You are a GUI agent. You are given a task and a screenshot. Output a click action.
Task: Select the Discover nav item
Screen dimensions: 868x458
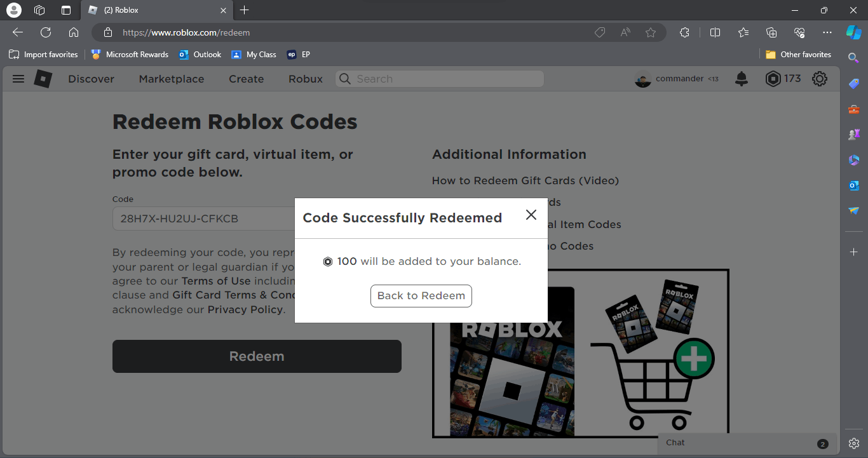click(92, 79)
